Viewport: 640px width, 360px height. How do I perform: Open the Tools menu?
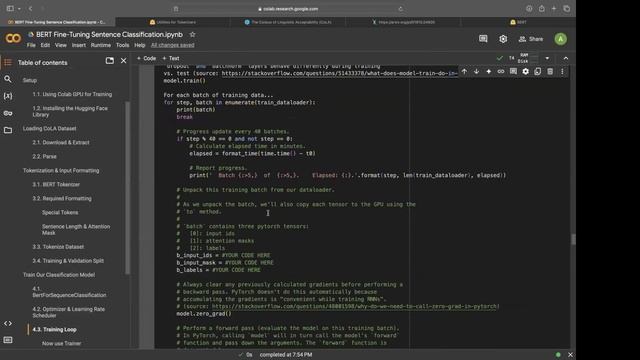(122, 45)
